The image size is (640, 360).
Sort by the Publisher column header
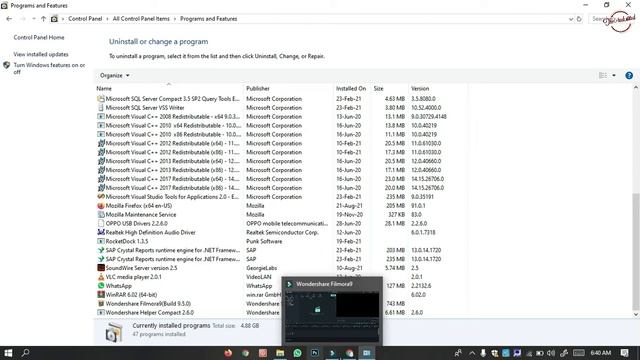pos(289,88)
